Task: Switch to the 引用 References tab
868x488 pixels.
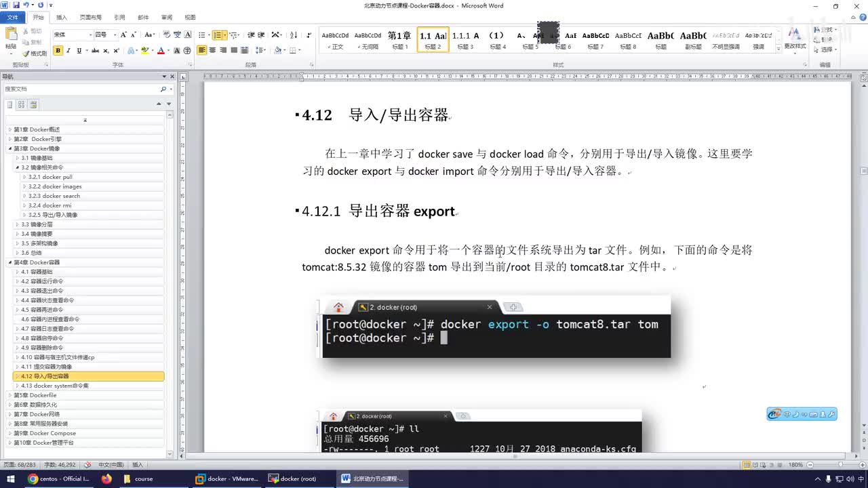Action: coord(119,17)
